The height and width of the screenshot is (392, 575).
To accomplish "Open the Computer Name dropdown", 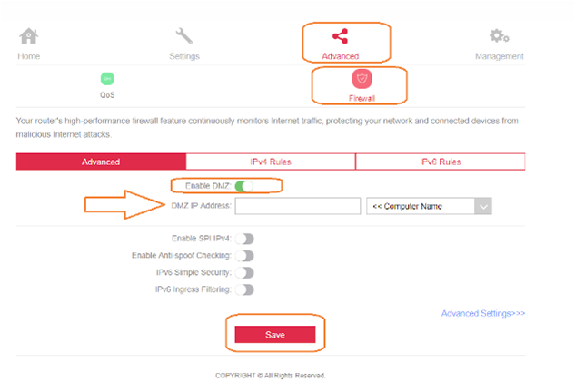I will pyautogui.click(x=429, y=206).
